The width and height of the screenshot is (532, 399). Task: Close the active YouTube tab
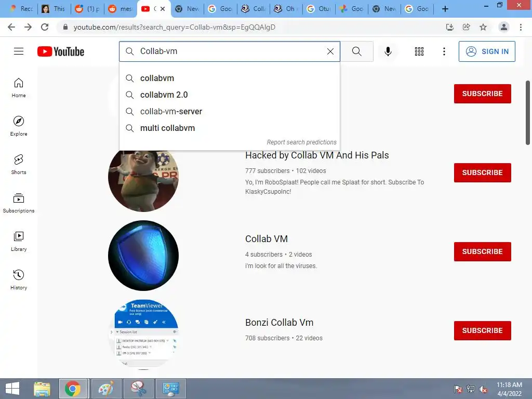coord(163,9)
